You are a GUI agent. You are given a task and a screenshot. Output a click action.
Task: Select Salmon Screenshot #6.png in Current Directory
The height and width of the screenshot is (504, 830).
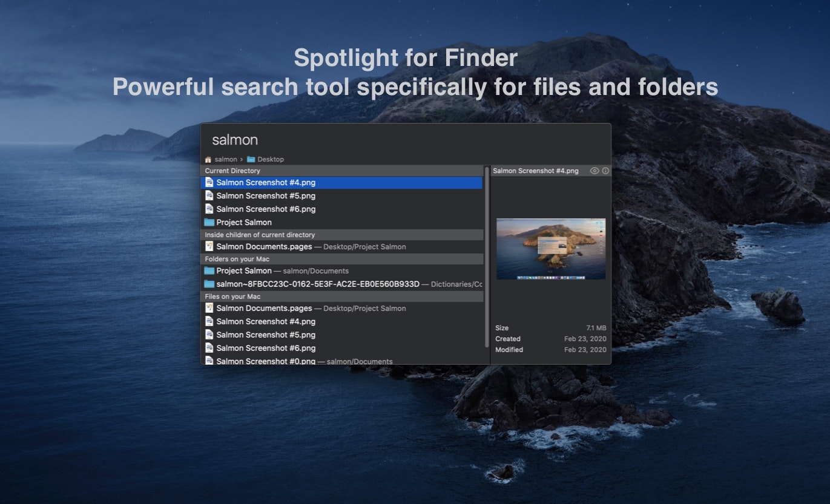tap(341, 209)
